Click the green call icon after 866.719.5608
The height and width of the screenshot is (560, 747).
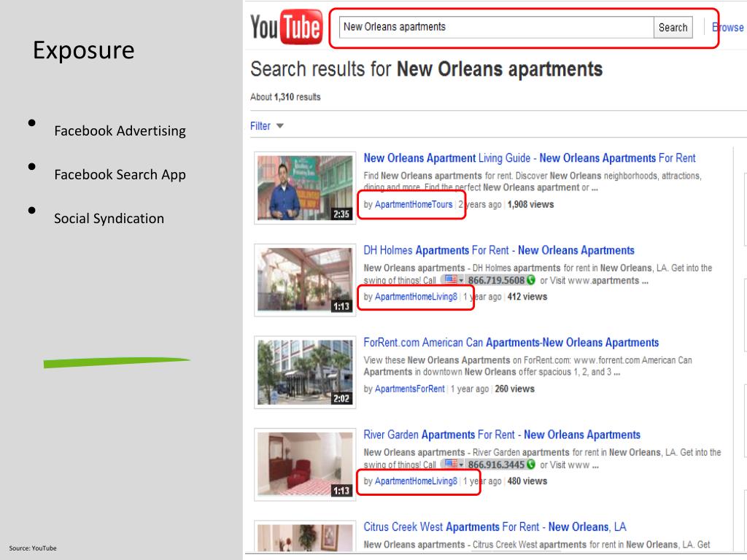pyautogui.click(x=531, y=280)
